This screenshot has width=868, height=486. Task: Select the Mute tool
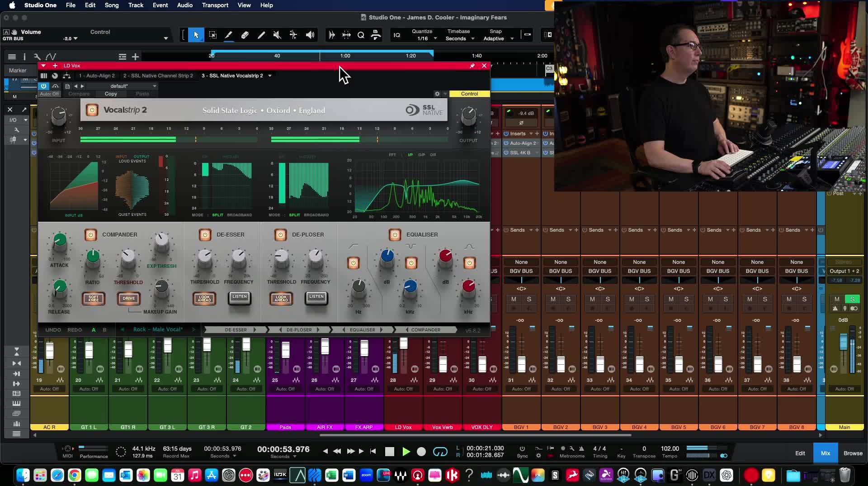[x=277, y=35]
